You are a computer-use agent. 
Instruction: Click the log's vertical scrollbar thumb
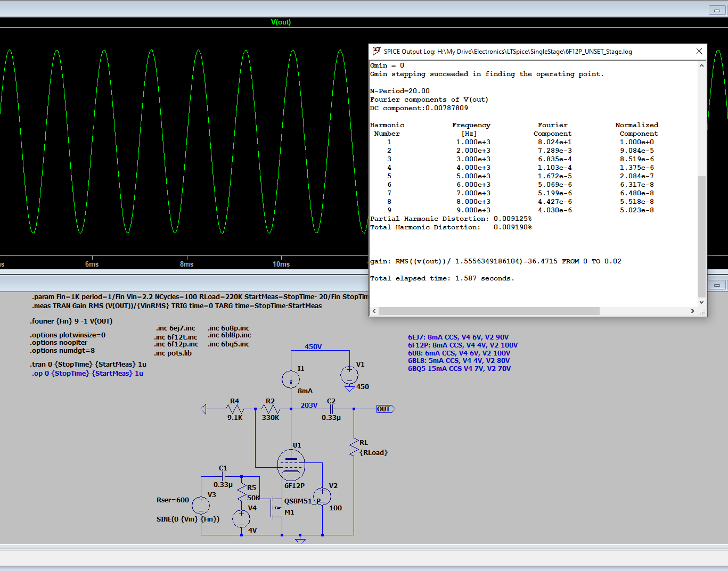tap(701, 236)
